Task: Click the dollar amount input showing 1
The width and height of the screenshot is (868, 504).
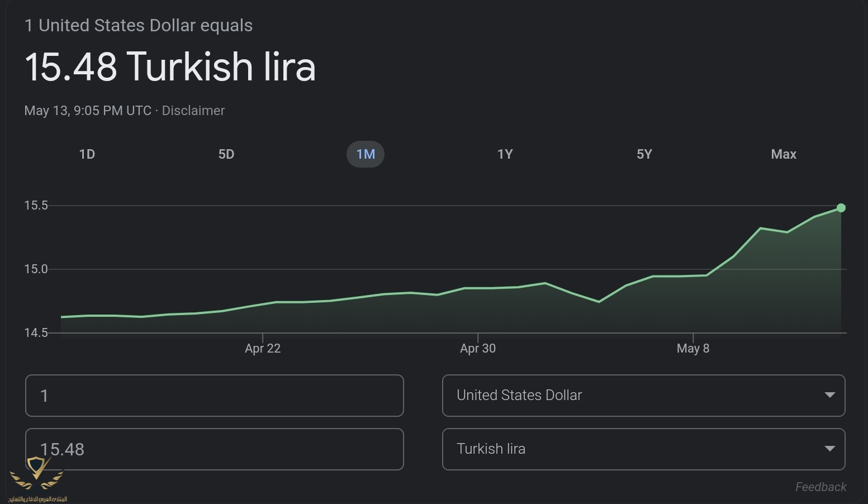Action: [x=214, y=396]
